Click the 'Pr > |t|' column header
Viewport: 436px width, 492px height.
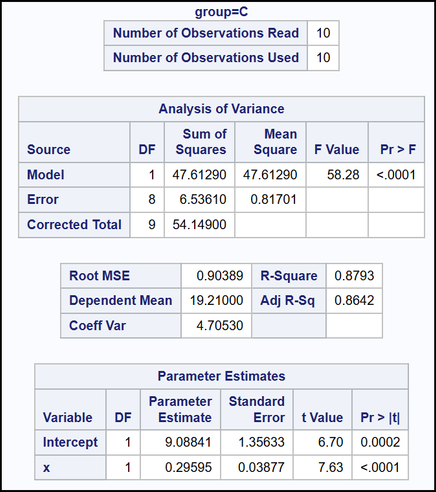[380, 417]
